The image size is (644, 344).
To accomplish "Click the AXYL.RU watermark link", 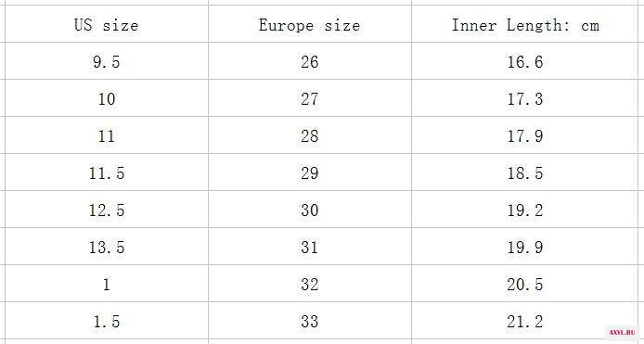I will 622,332.
